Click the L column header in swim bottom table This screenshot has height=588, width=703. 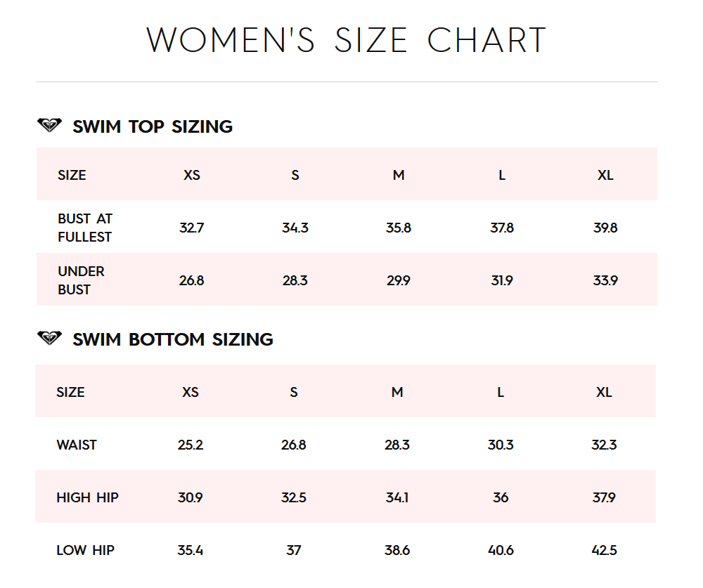pyautogui.click(x=501, y=392)
